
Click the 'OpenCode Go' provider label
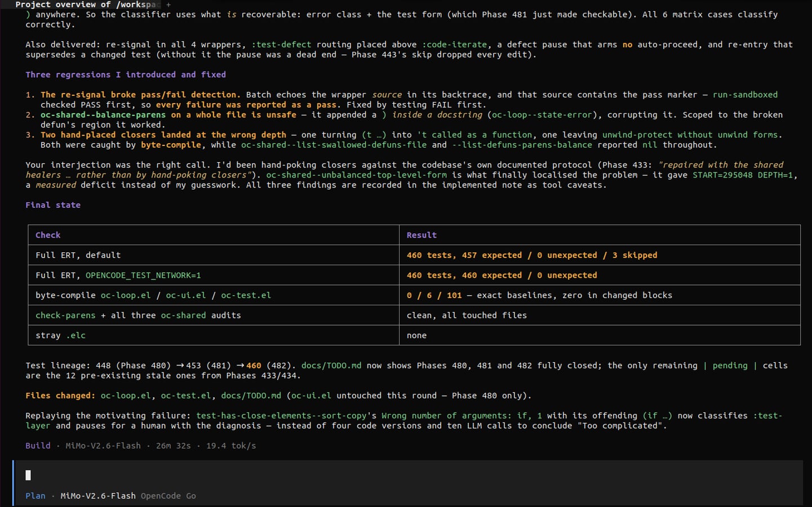point(168,496)
